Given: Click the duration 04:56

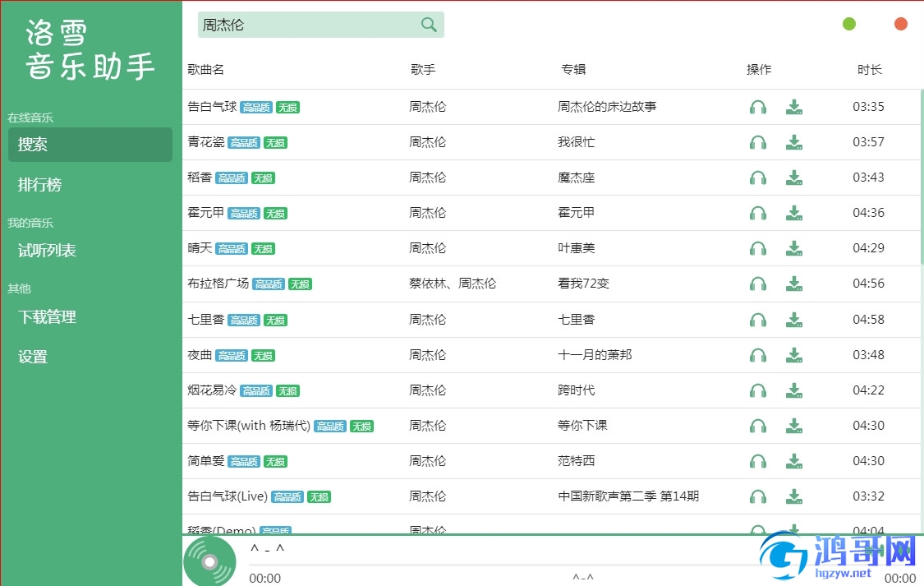Looking at the screenshot, I should (x=869, y=284).
